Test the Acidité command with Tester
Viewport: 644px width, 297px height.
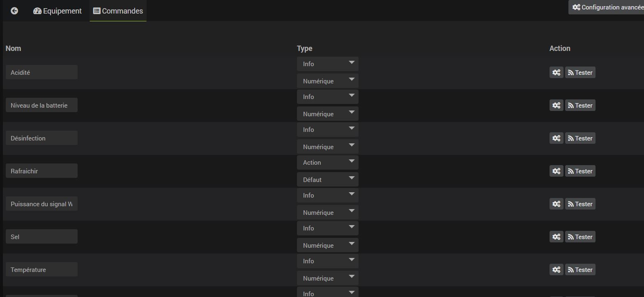click(580, 72)
